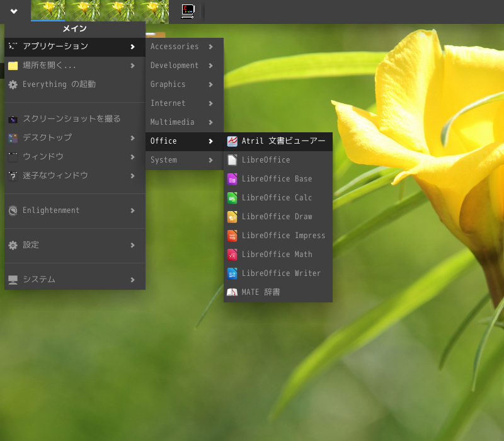Click the Enlightenment logo icon
The image size is (504, 441).
13,210
